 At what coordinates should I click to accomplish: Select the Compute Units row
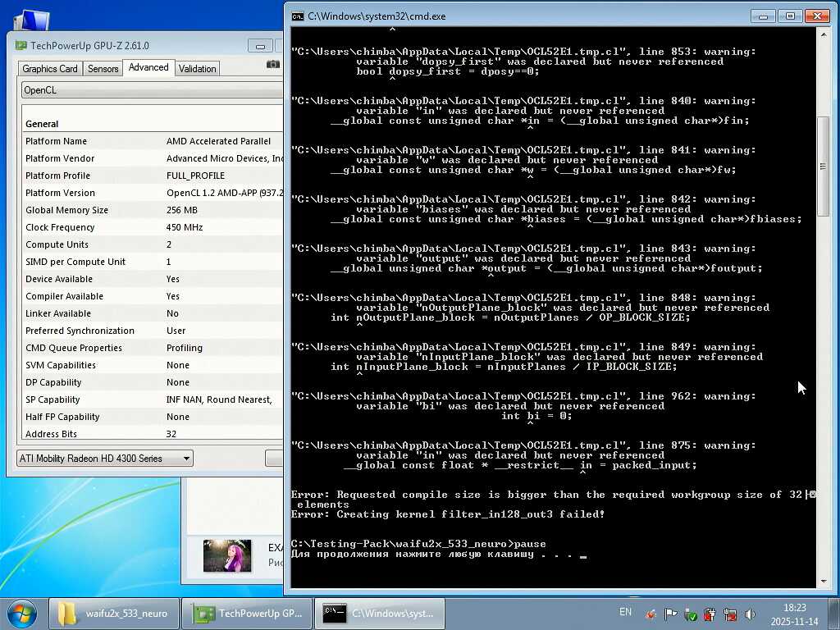[x=153, y=244]
